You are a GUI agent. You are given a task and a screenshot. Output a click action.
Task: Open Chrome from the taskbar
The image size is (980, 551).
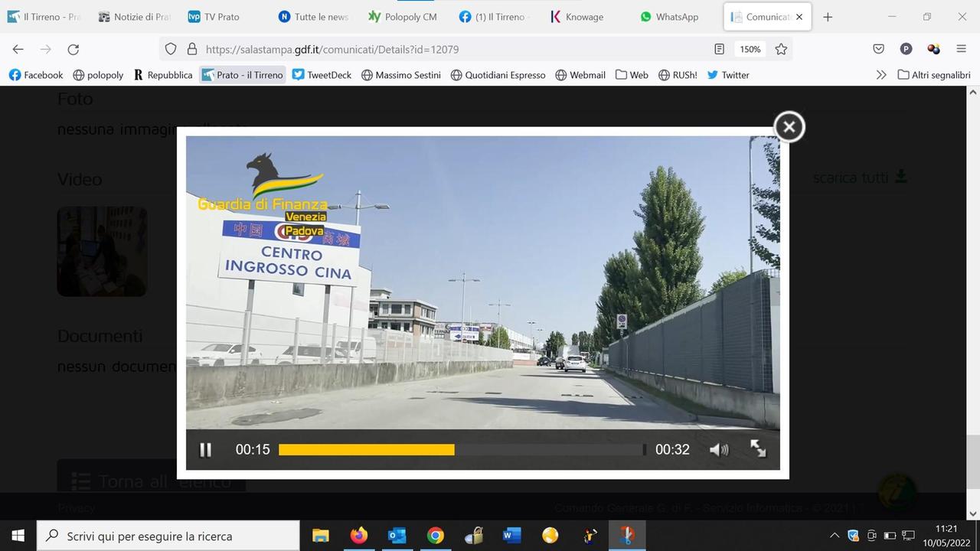click(x=435, y=536)
